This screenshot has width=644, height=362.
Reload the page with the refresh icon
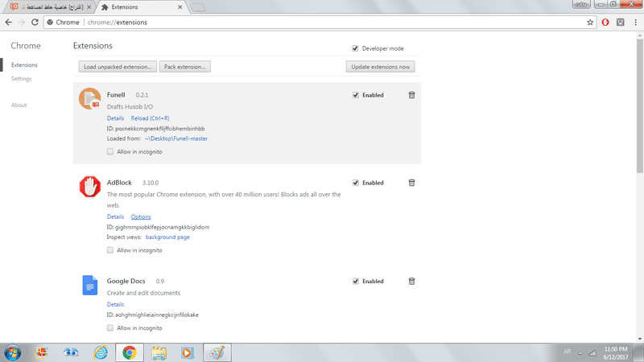point(35,23)
